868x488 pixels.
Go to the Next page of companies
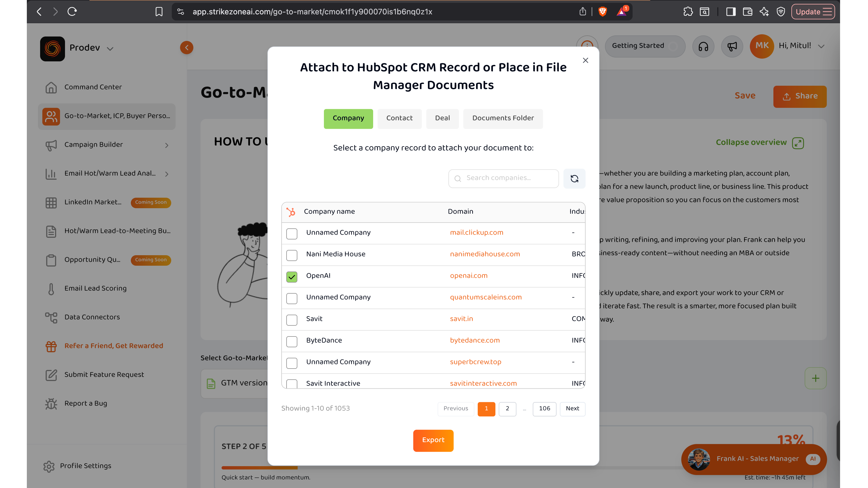pos(572,409)
